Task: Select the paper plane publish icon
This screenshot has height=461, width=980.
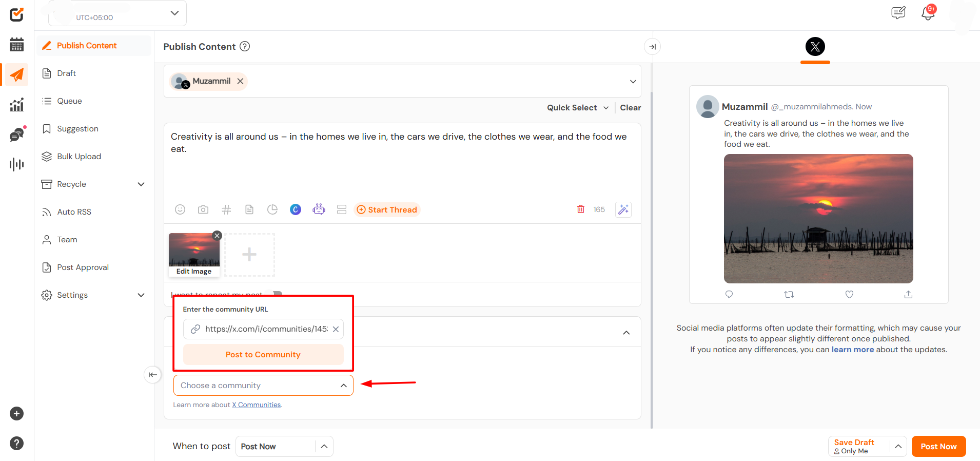Action: (x=16, y=75)
